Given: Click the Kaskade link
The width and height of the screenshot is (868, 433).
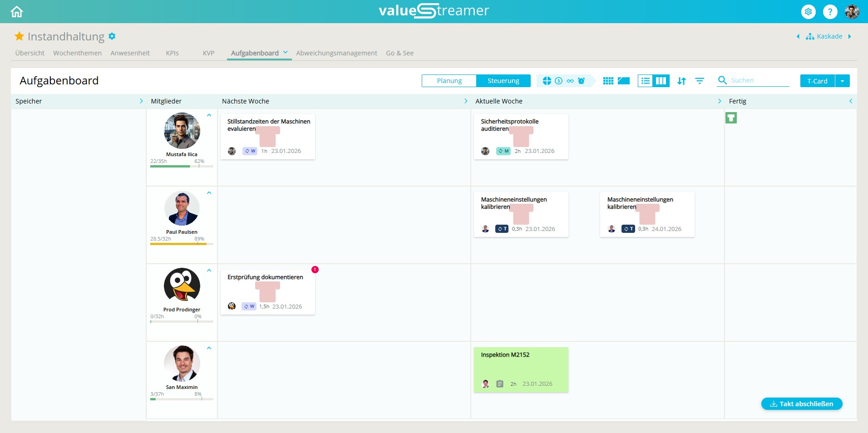Looking at the screenshot, I should [x=829, y=36].
